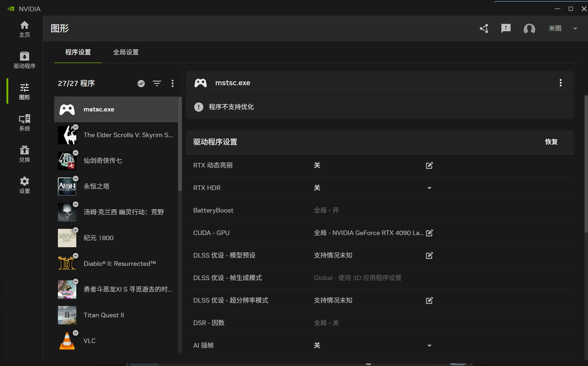Click the 27/27 程序 count label
This screenshot has width=588, height=366.
[x=76, y=83]
